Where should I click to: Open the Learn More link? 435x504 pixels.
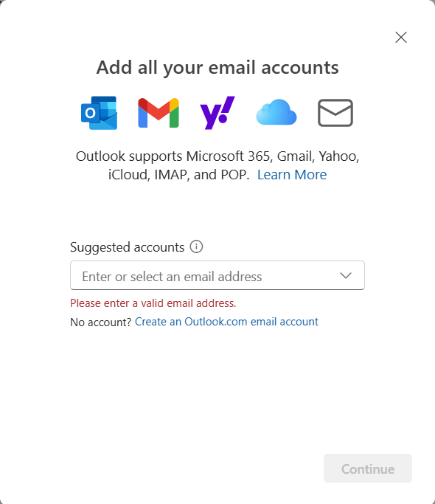point(292,175)
